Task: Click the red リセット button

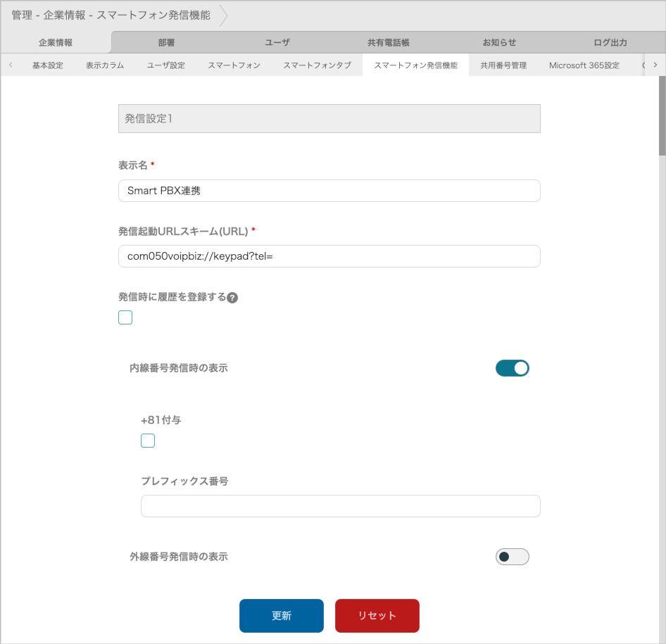Action: (x=377, y=616)
